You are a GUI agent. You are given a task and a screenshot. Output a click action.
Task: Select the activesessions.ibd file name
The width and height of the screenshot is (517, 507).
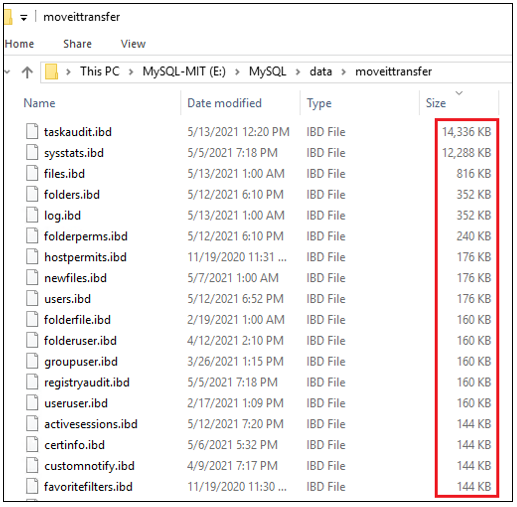[91, 424]
